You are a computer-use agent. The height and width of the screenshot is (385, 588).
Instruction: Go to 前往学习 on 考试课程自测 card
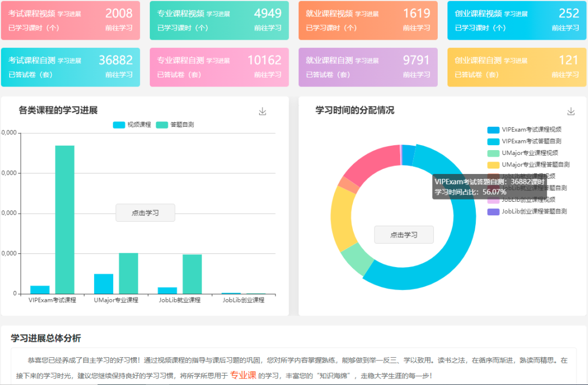tap(119, 74)
